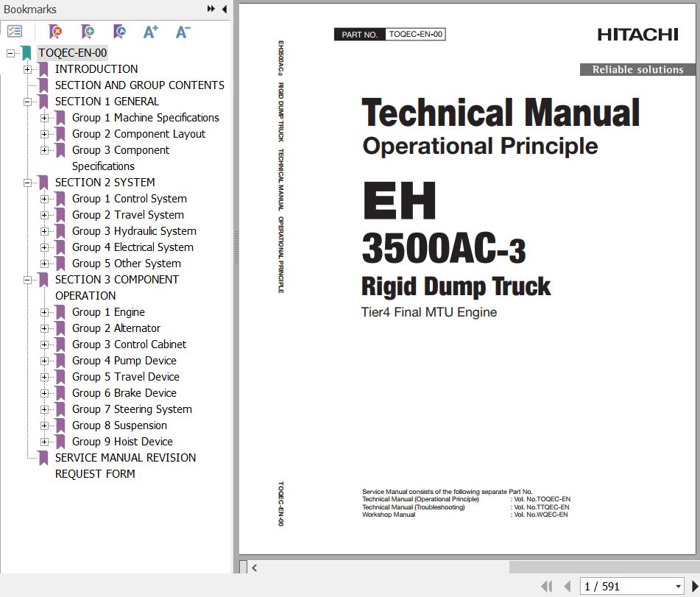Expand Group 2 Alternator
This screenshot has width=700, height=597.
[x=44, y=328]
